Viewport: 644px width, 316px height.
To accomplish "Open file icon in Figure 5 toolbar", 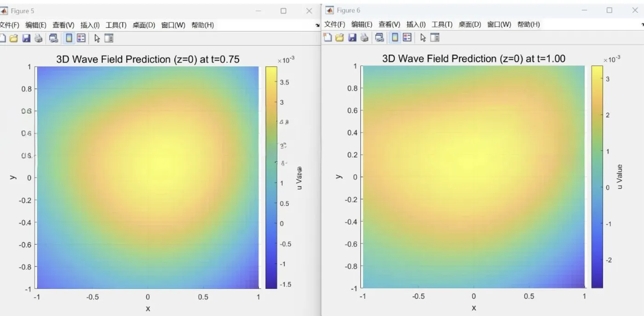I will [14, 38].
